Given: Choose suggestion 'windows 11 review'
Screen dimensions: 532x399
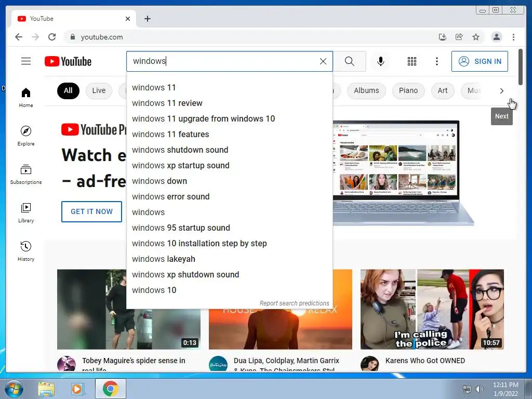Looking at the screenshot, I should 229,103.
